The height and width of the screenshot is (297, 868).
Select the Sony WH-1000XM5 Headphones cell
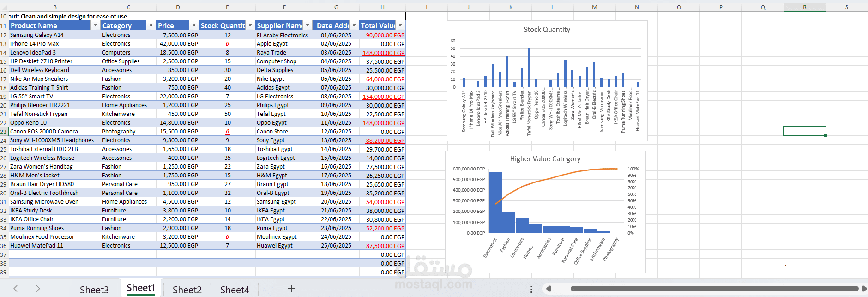(55, 140)
